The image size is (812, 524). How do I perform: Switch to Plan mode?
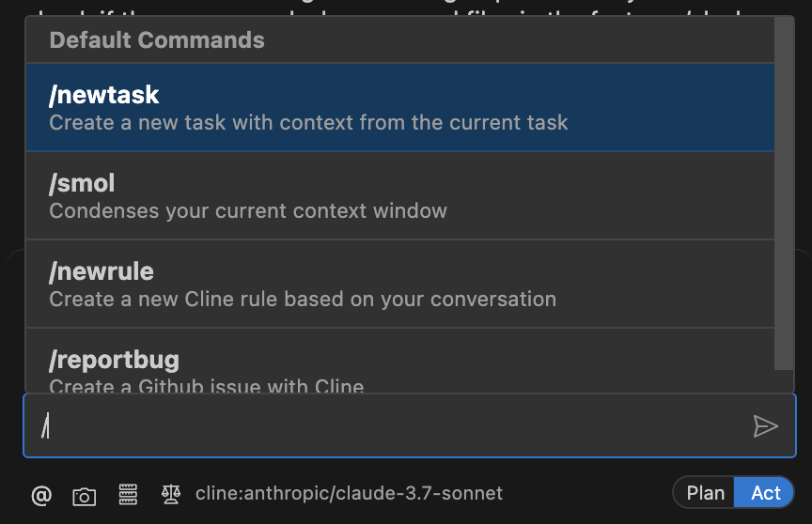click(x=705, y=493)
